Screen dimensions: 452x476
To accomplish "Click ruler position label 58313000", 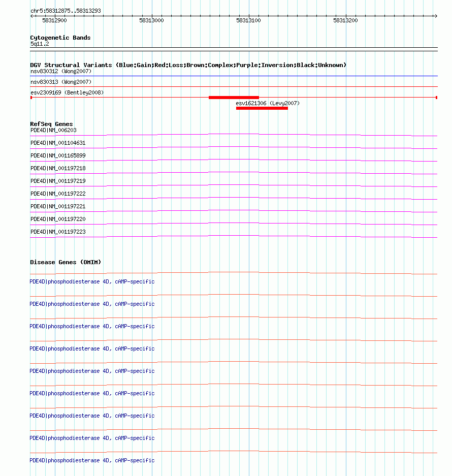I will [x=151, y=20].
